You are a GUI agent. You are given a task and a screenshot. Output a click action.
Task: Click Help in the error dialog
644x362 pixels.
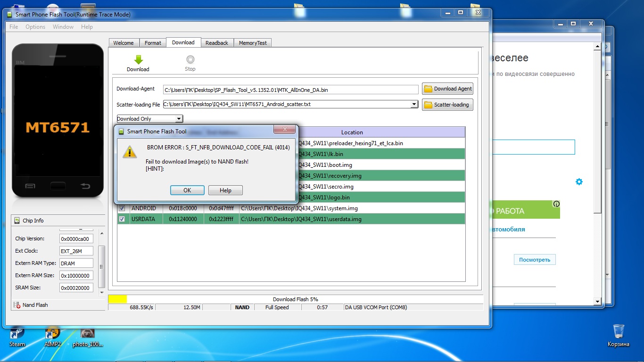tap(225, 190)
